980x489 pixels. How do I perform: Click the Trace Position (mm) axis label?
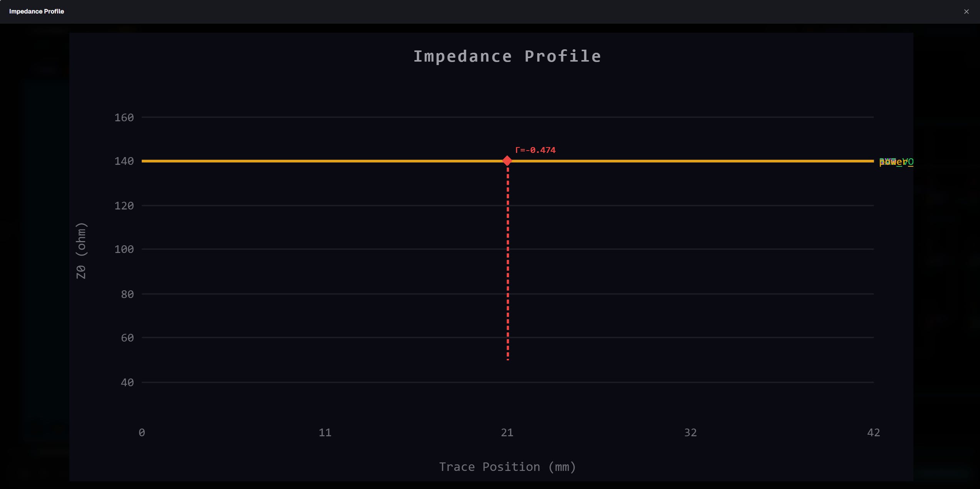pyautogui.click(x=508, y=467)
